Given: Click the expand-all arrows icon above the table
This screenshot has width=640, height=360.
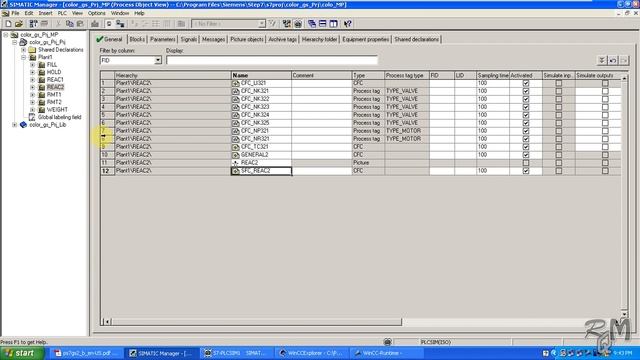Looking at the screenshot, I should [x=602, y=60].
